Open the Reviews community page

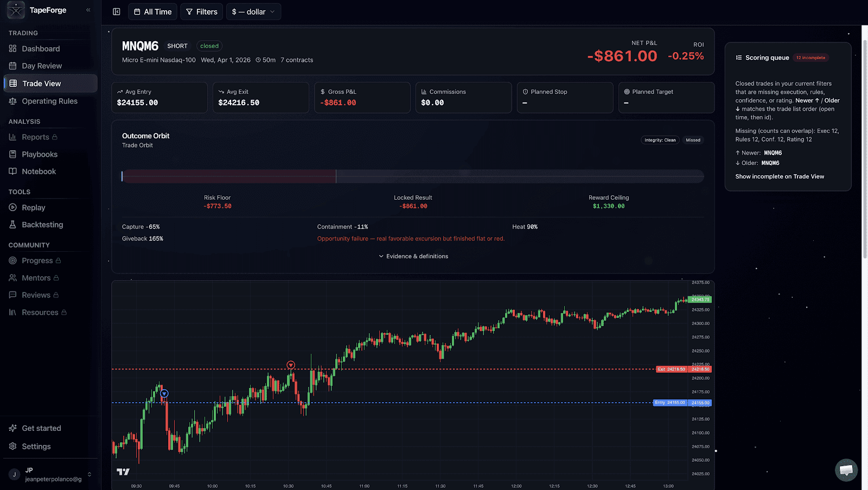click(x=50, y=295)
